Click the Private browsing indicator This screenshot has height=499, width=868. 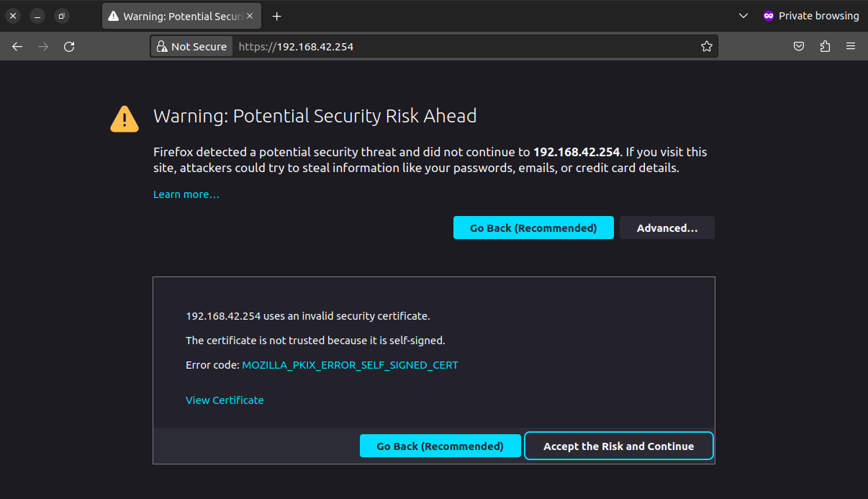click(x=811, y=16)
